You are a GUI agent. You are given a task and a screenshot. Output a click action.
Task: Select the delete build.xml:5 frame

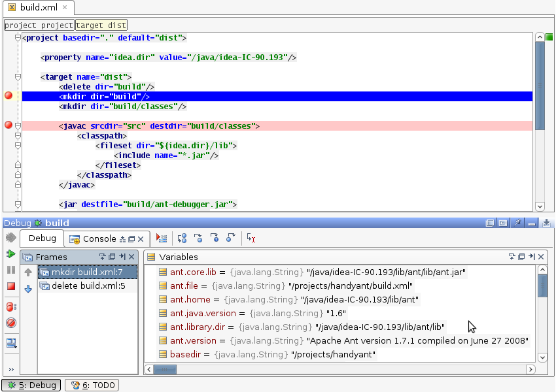pos(88,286)
